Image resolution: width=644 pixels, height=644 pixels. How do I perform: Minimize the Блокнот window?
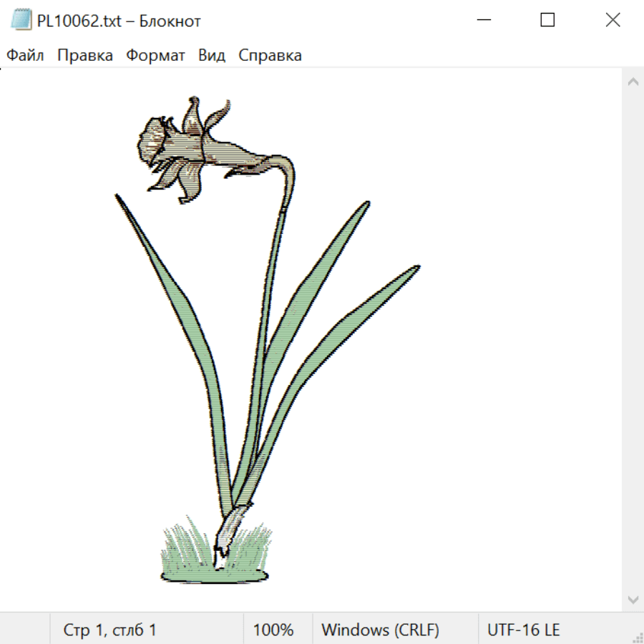click(482, 21)
